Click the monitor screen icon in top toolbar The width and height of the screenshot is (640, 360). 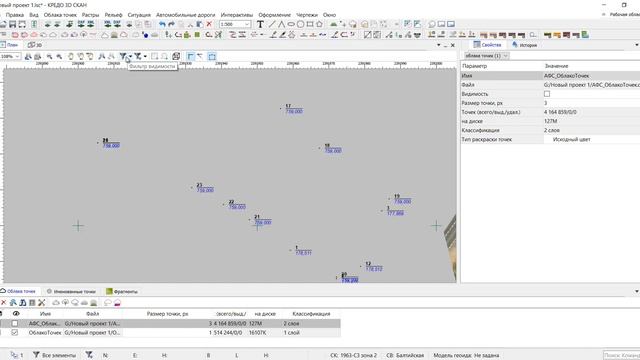tap(451, 24)
